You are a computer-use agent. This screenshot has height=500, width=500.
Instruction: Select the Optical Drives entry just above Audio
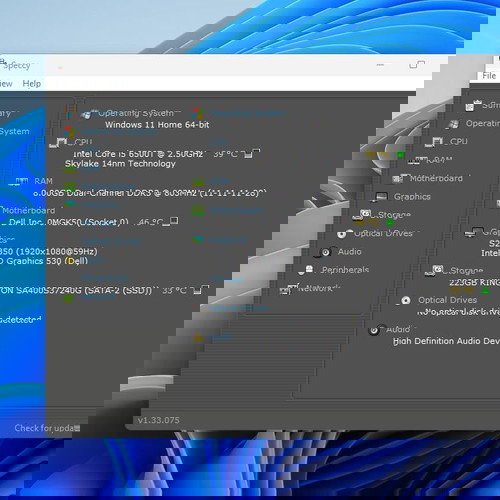(384, 233)
